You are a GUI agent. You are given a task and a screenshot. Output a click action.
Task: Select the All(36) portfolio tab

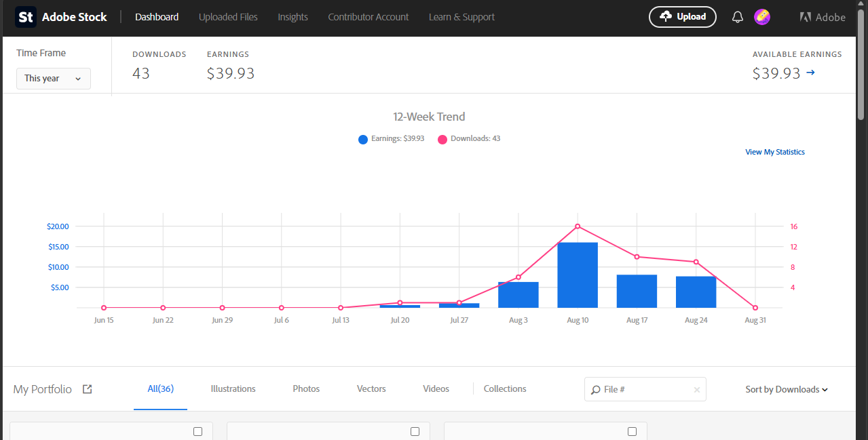[160, 388]
